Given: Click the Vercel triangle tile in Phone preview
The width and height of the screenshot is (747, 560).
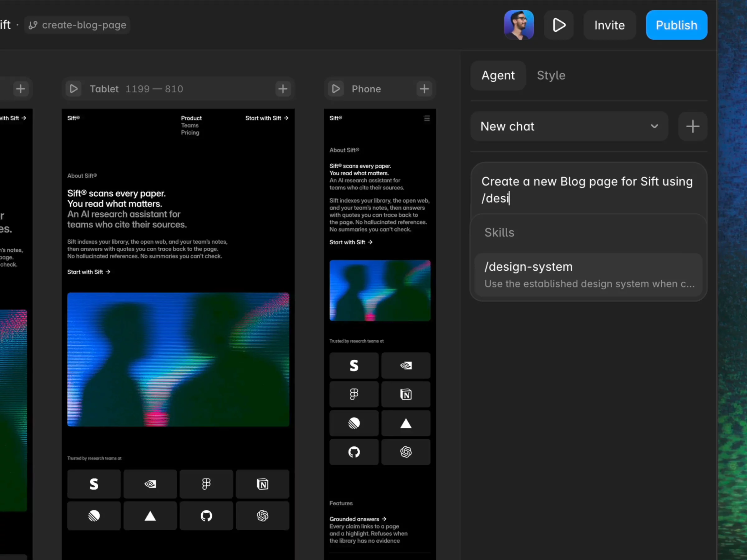Looking at the screenshot, I should click(406, 423).
